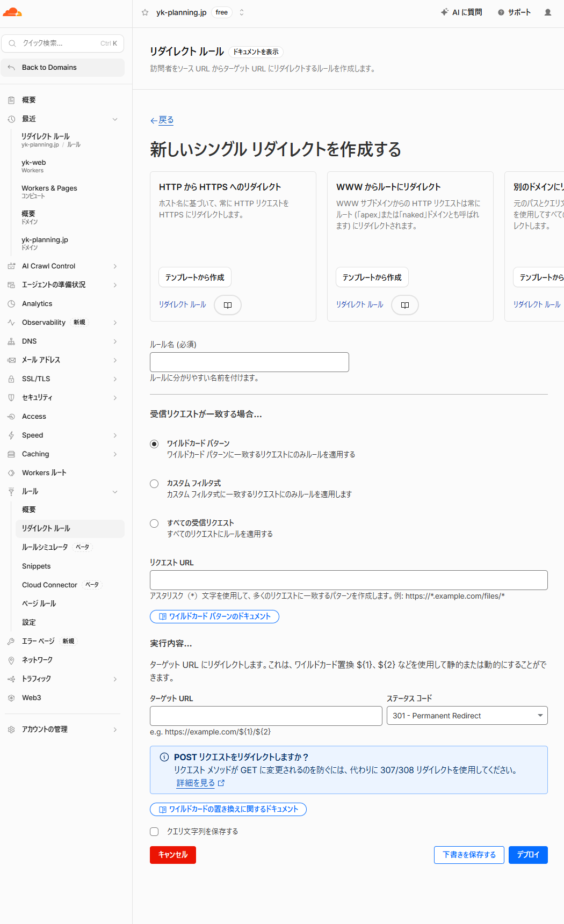Screen dimensions: 564x924
Task: Expand the トラフィック section chevron
Action: 115,679
